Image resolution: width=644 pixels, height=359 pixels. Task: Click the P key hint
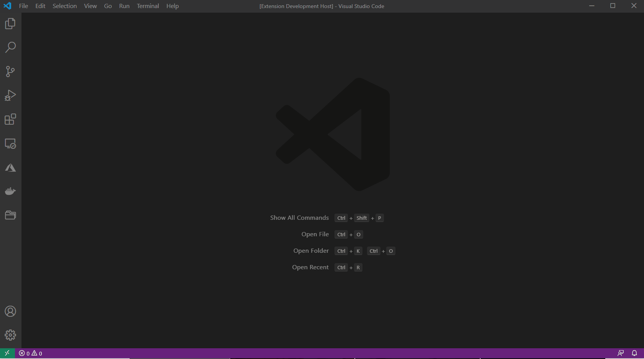(379, 218)
